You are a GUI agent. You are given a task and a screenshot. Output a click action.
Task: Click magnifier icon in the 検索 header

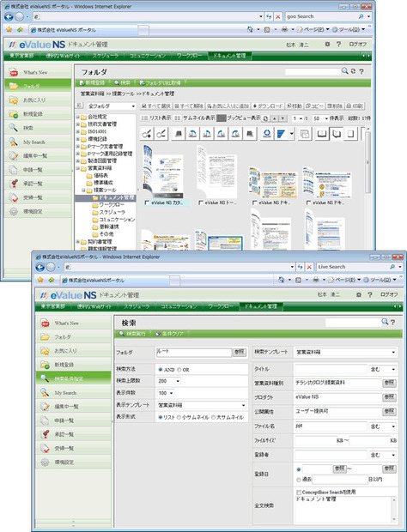tap(385, 321)
